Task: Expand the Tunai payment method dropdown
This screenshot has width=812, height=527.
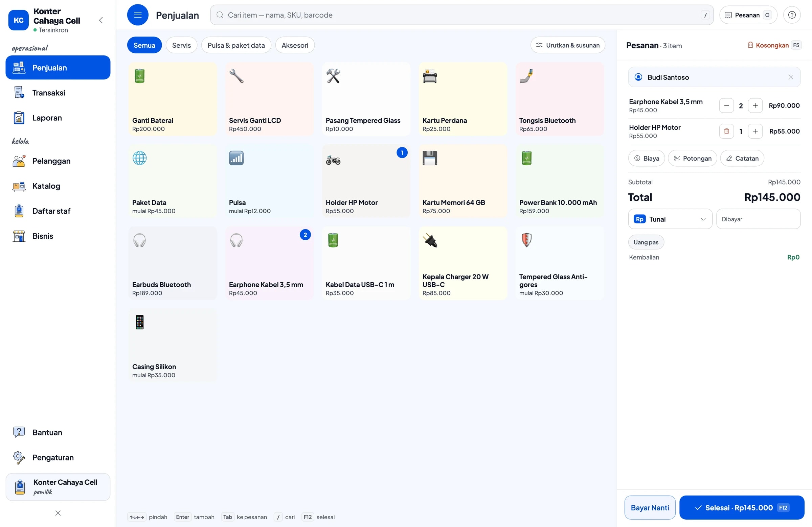Action: [670, 219]
